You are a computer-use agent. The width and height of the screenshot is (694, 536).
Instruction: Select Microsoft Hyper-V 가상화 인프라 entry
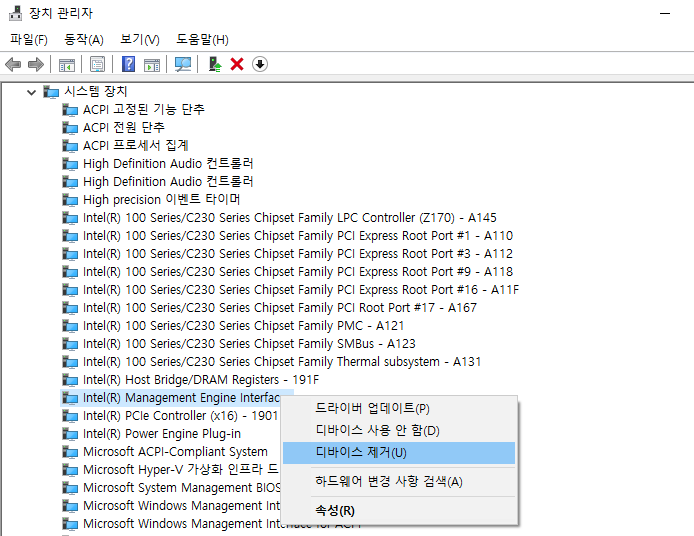tap(181, 470)
